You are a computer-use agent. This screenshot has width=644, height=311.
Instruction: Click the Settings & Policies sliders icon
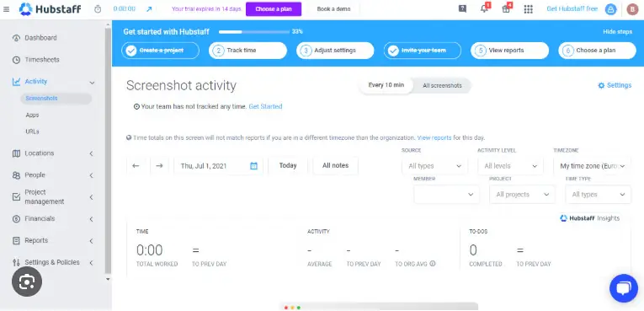[x=17, y=262]
